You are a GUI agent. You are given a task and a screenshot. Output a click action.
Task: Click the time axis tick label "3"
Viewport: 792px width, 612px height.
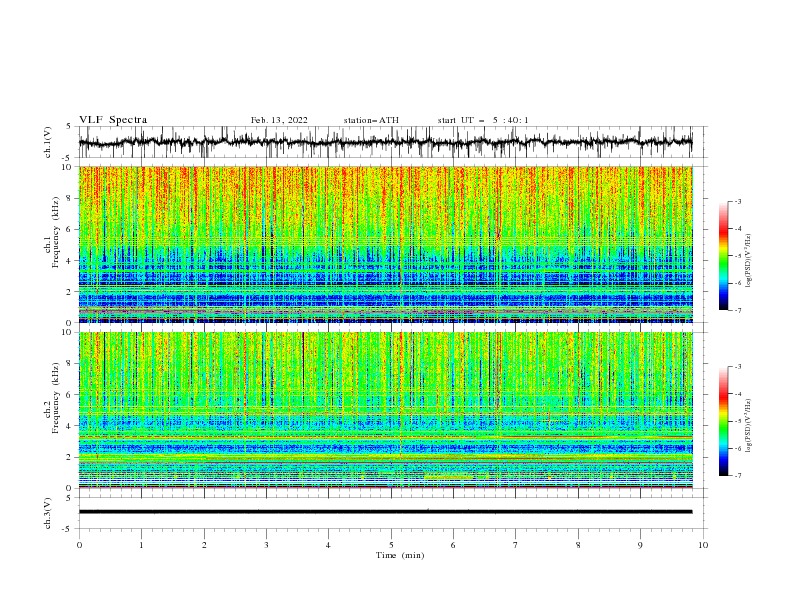(266, 545)
